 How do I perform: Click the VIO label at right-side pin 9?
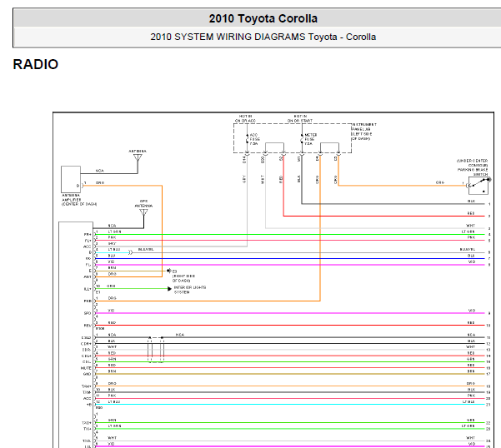click(x=472, y=311)
